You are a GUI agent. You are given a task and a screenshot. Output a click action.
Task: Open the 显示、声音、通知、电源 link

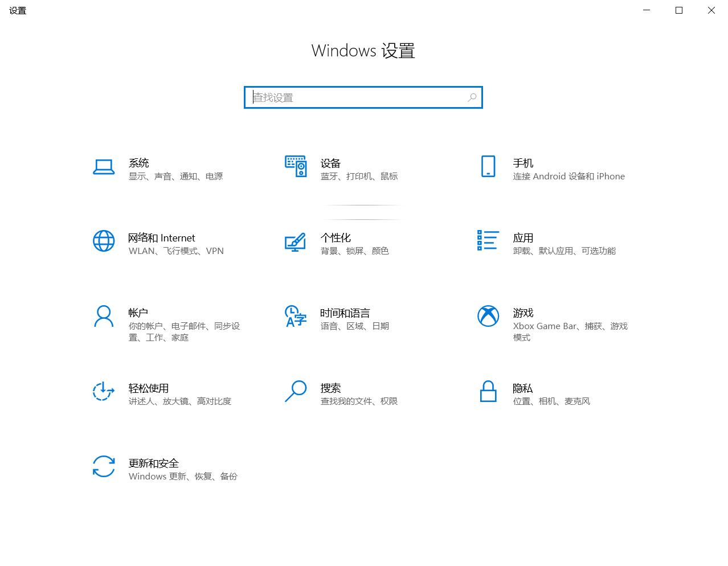pos(175,176)
